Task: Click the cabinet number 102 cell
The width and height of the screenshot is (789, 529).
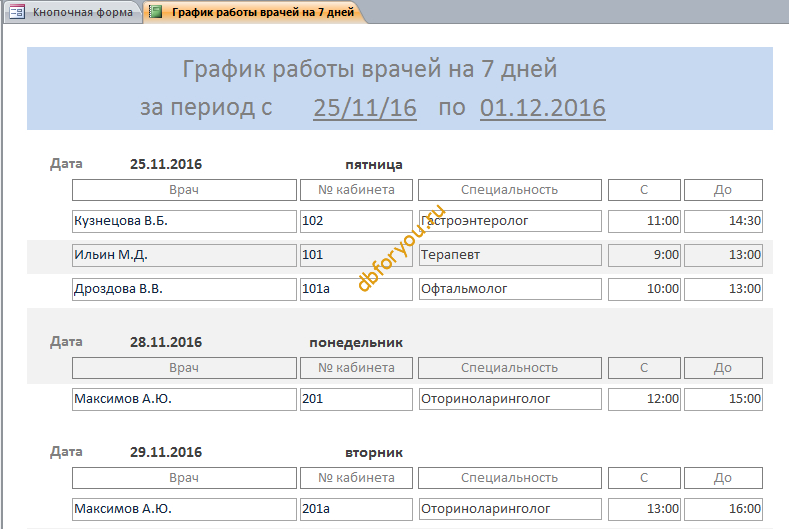Action: click(x=356, y=221)
